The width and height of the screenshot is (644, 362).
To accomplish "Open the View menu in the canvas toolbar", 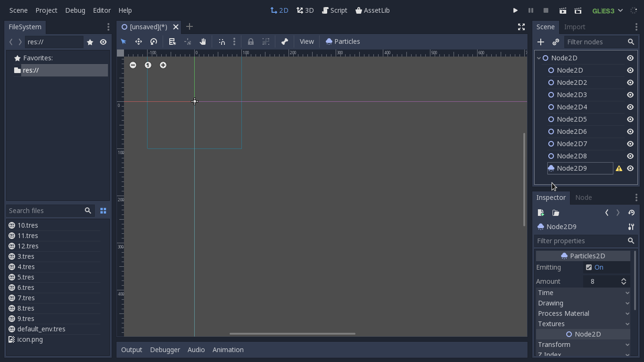I will click(306, 41).
